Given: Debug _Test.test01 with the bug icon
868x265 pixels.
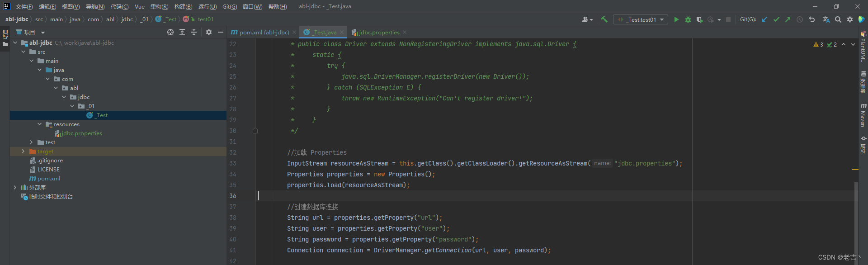Looking at the screenshot, I should tap(688, 19).
